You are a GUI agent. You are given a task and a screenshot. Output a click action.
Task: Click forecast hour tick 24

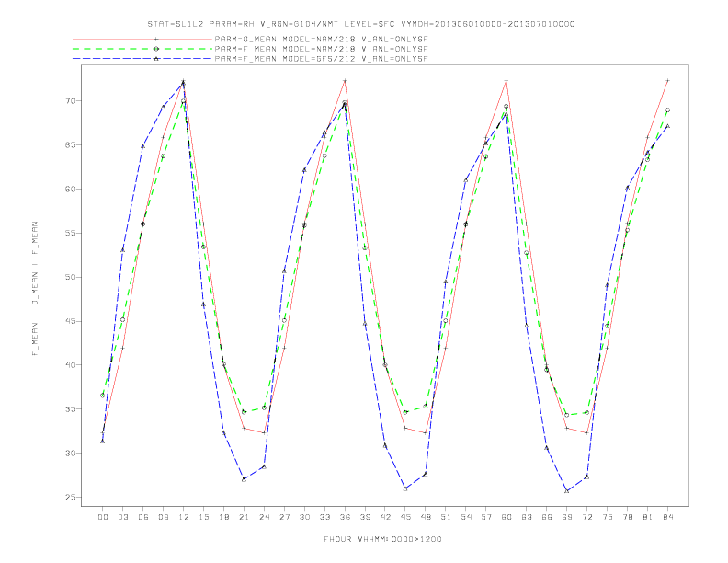pos(264,517)
